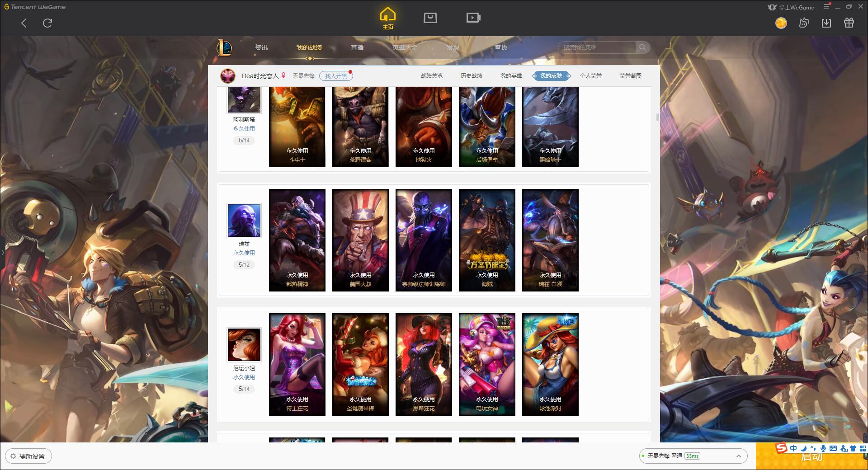This screenshot has height=470, width=868.
Task: Expand the left edge side panel arrow
Action: 2,252
